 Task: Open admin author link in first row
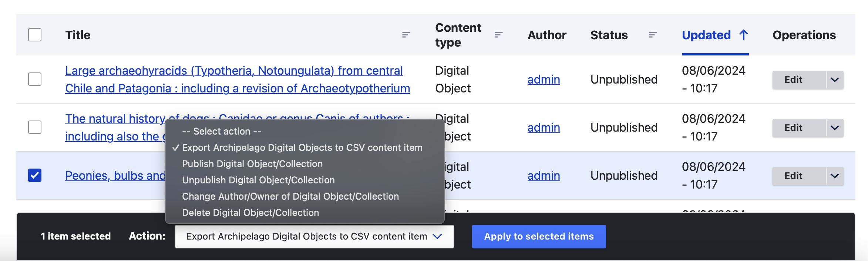544,79
